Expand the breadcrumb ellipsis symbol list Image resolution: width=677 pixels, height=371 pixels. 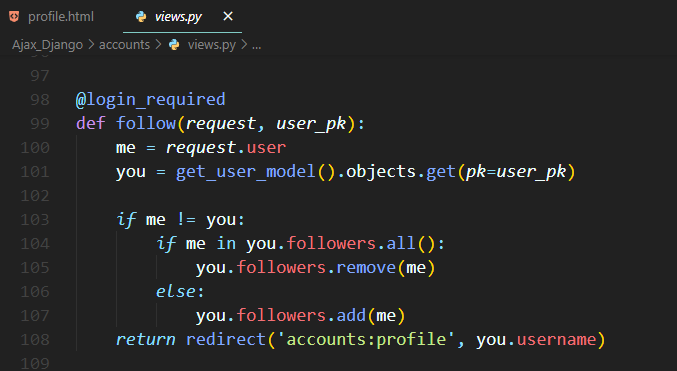coord(256,45)
